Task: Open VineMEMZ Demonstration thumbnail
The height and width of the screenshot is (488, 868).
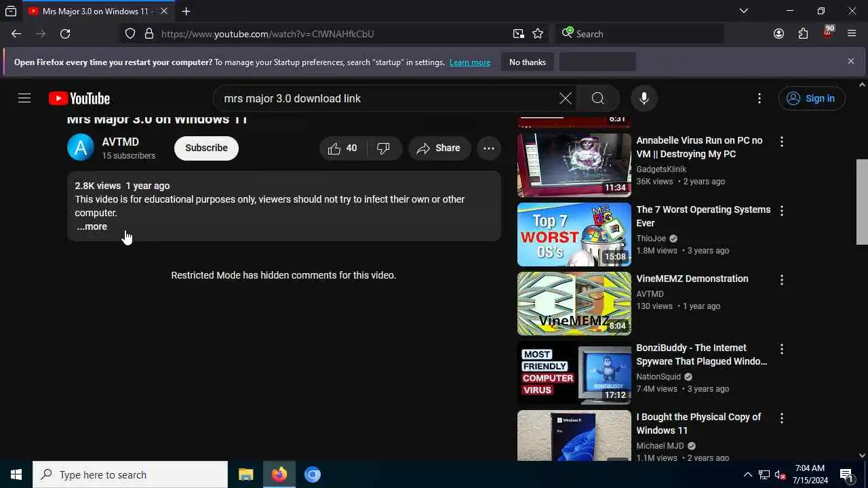Action: click(x=574, y=303)
